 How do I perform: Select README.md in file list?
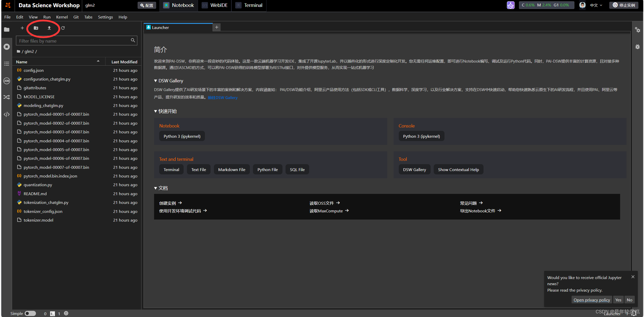tap(77, 194)
